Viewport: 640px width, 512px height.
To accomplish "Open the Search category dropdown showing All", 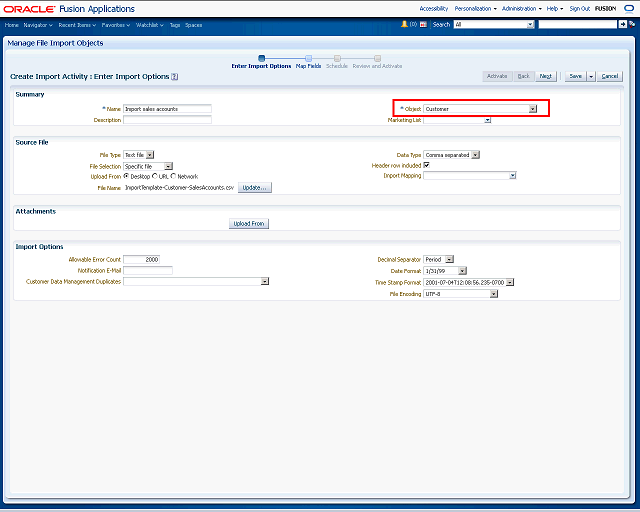I will click(x=530, y=24).
